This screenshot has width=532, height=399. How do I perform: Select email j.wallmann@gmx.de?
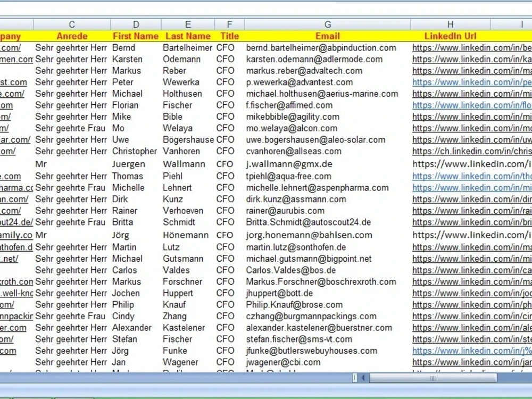(x=289, y=164)
